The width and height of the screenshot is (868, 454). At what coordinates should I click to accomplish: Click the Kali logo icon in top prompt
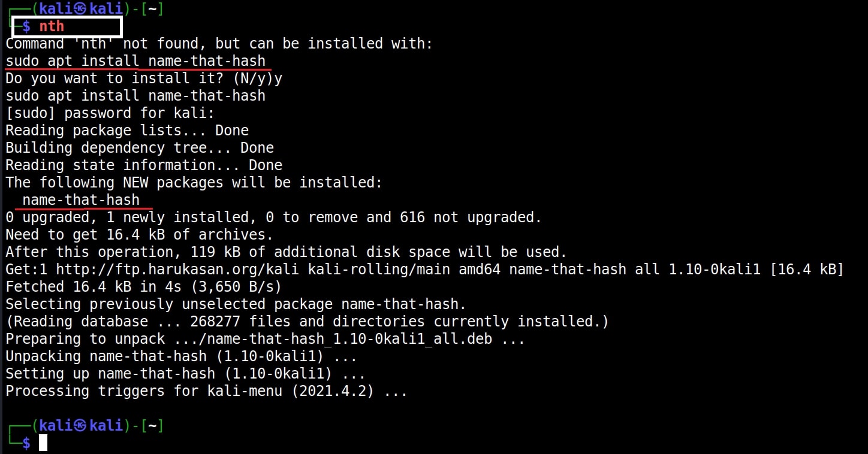[x=81, y=9]
